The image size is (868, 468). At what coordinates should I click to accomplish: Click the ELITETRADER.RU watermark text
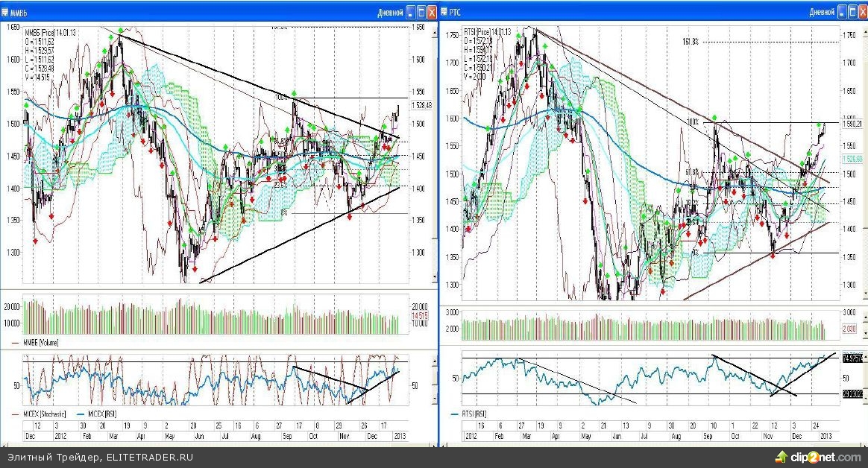click(x=149, y=457)
